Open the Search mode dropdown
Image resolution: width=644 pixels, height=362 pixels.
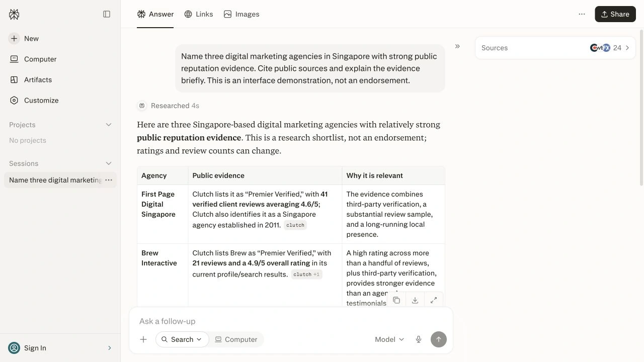[x=182, y=339]
